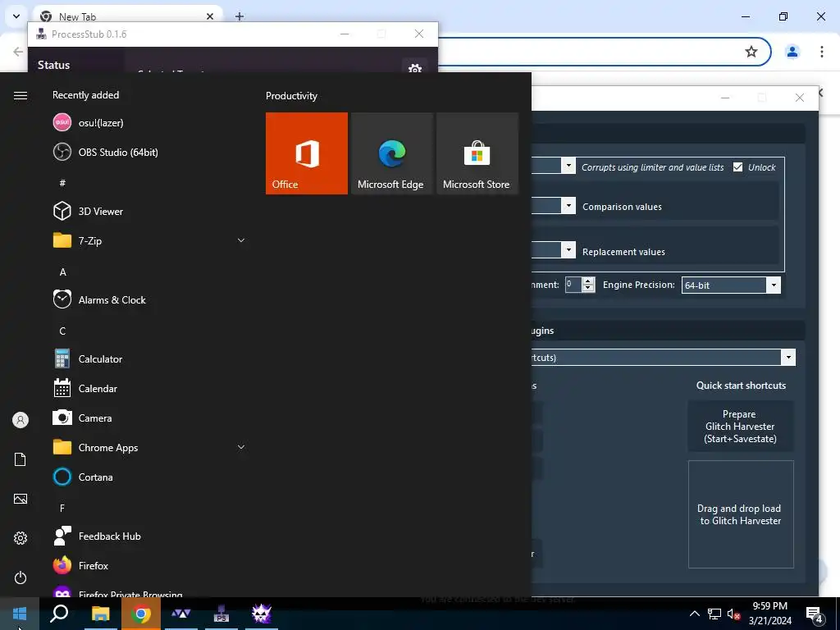Bookmark page with Chrome star icon
The image size is (840, 630).
point(751,52)
